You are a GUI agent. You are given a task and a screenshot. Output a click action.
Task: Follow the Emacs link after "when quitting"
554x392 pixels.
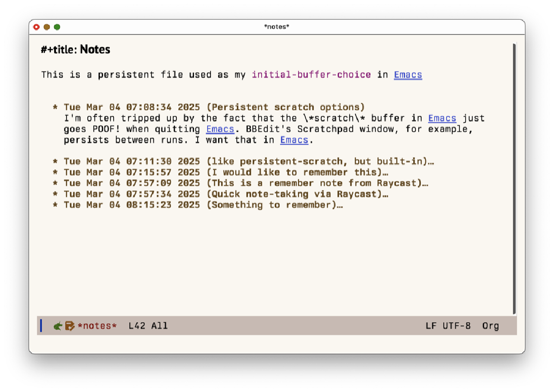pyautogui.click(x=220, y=129)
